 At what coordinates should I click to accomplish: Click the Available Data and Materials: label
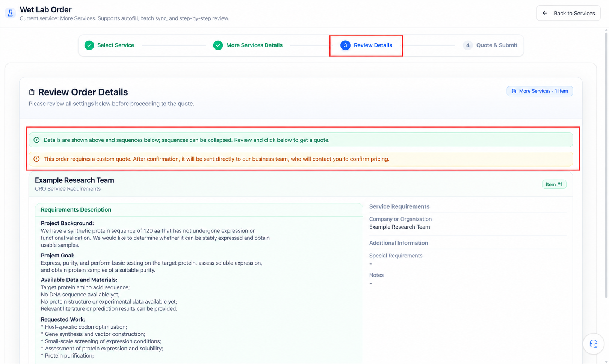point(79,280)
